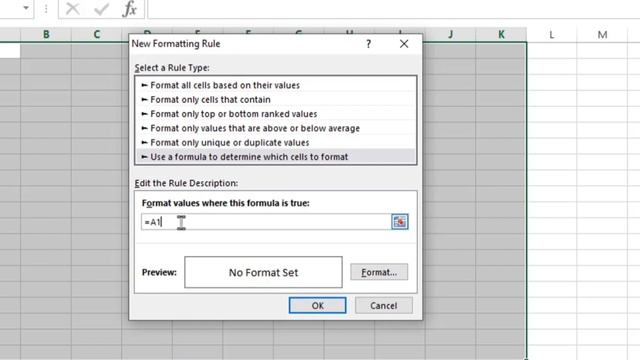Click the formula bar cancel X icon
Screen dimensions: 640x360
73,8
